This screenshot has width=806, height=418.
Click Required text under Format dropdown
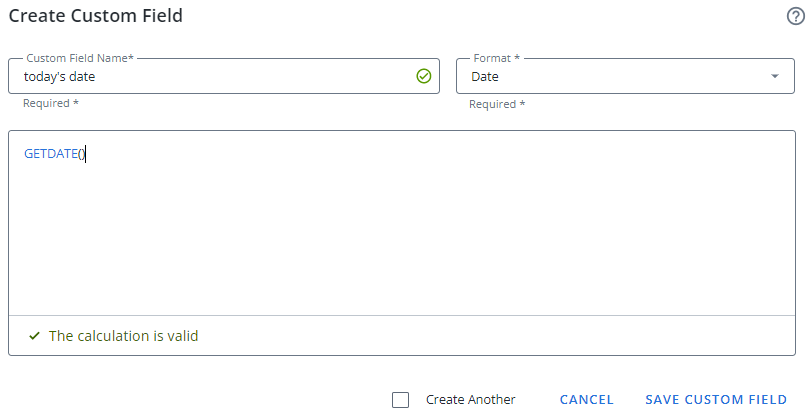coord(497,104)
